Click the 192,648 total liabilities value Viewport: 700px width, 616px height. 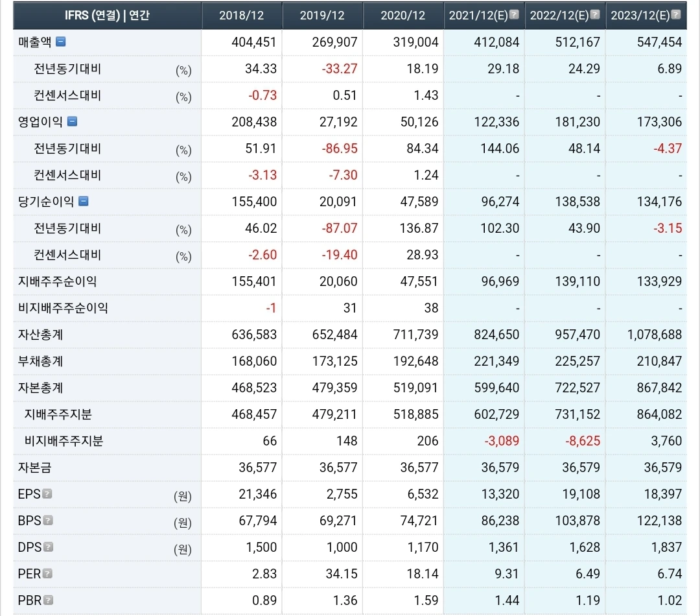coord(415,361)
